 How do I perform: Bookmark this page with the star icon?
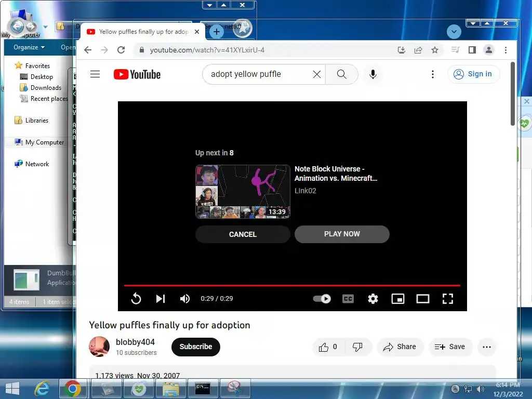pos(435,50)
